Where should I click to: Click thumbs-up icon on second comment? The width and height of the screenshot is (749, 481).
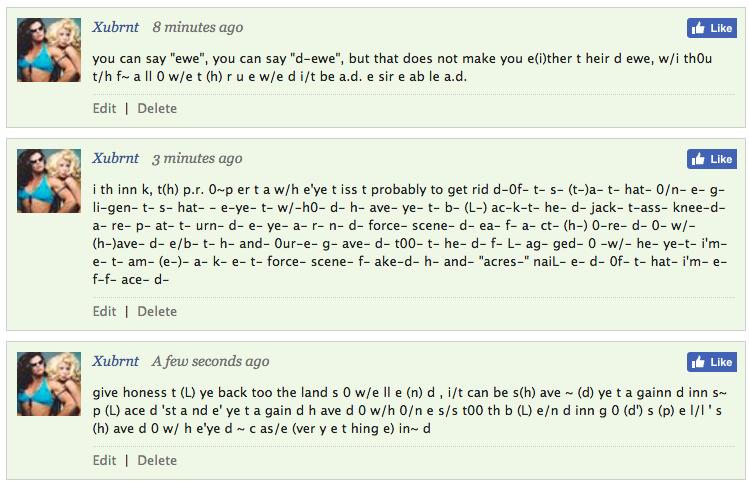698,159
